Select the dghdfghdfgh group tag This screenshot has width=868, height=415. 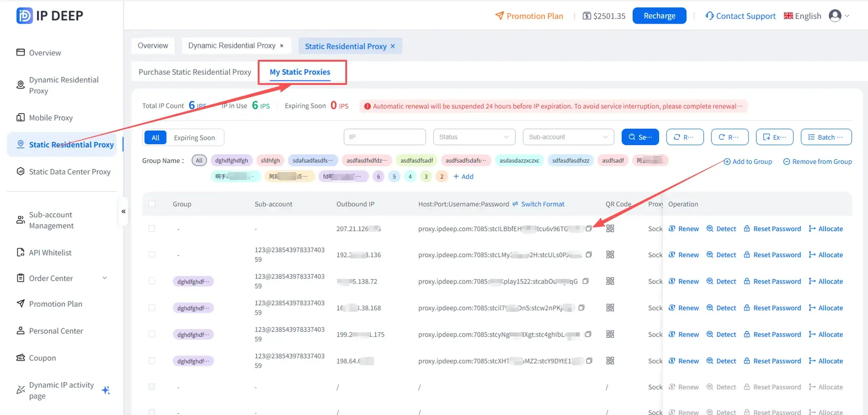point(232,160)
